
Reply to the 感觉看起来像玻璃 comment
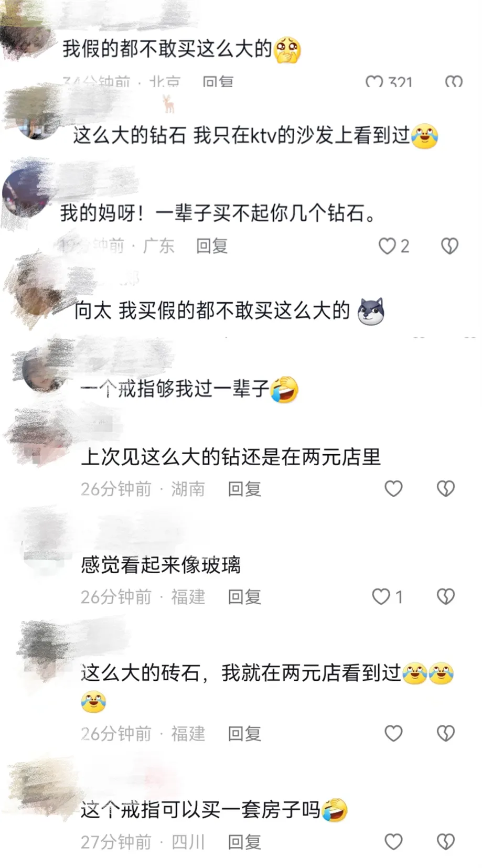click(244, 597)
